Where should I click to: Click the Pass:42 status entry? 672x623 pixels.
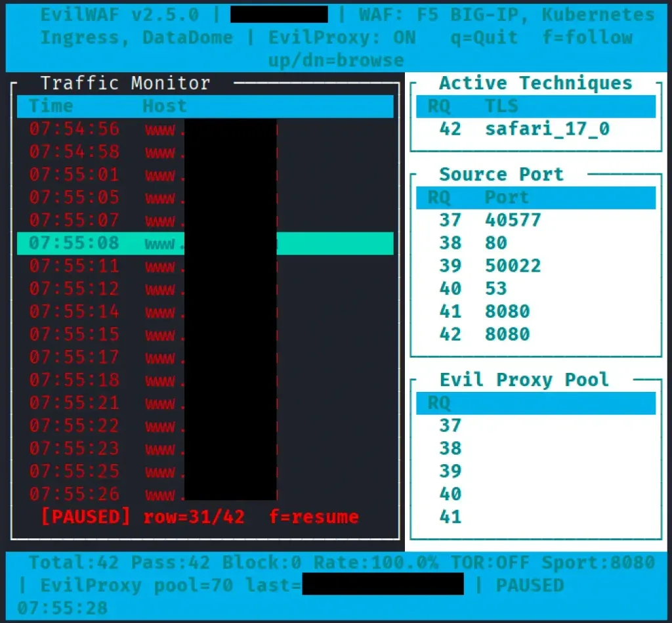coord(171,563)
